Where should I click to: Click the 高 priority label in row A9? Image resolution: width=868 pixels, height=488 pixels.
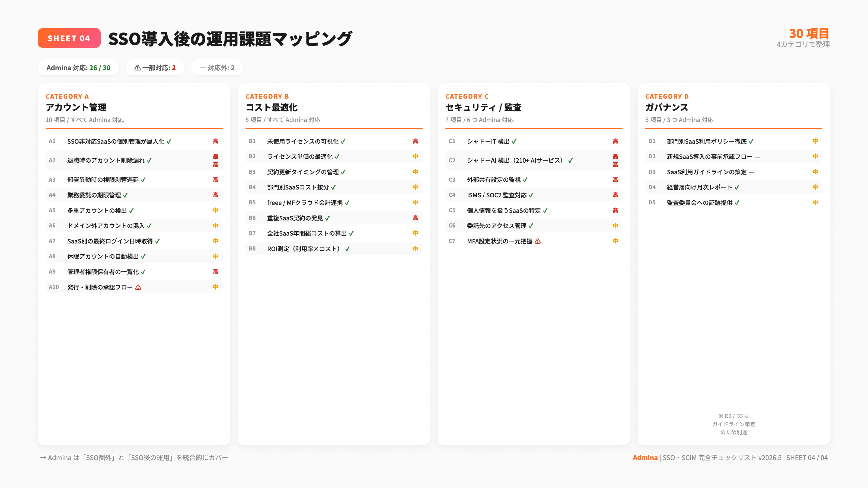(216, 271)
